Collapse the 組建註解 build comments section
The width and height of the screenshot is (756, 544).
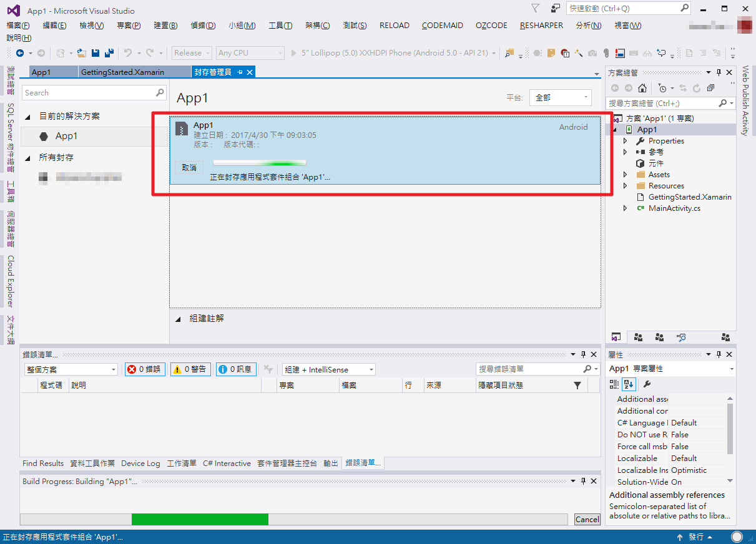178,319
